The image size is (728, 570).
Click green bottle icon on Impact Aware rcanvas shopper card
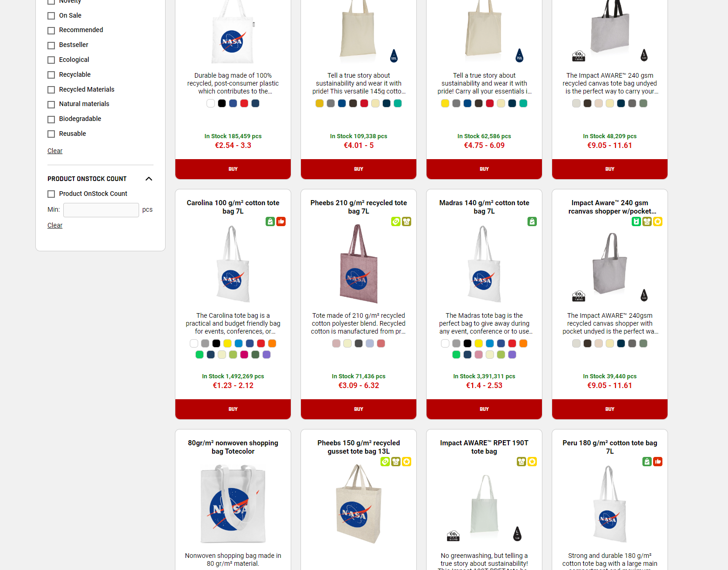tap(636, 221)
